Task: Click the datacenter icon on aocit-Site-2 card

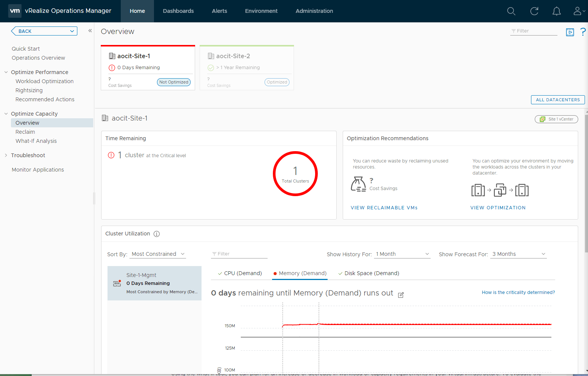Action: (211, 56)
